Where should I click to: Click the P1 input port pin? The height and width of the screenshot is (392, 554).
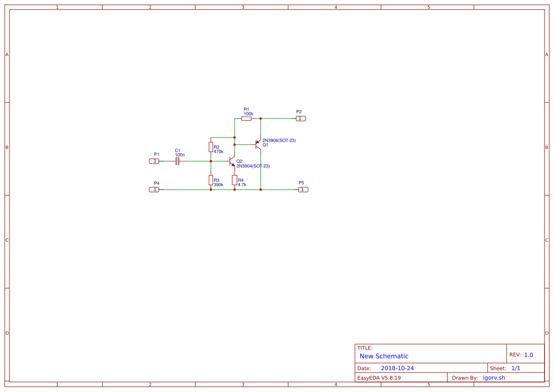[x=154, y=161]
